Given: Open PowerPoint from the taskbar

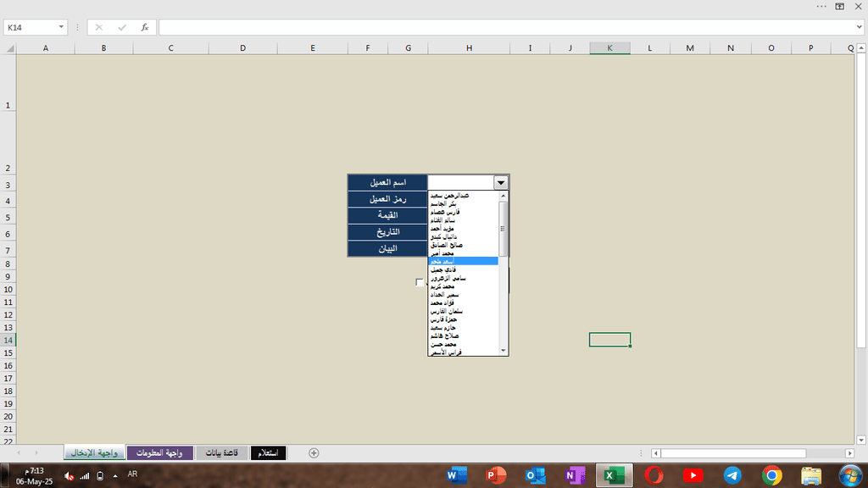Looking at the screenshot, I should coord(496,475).
